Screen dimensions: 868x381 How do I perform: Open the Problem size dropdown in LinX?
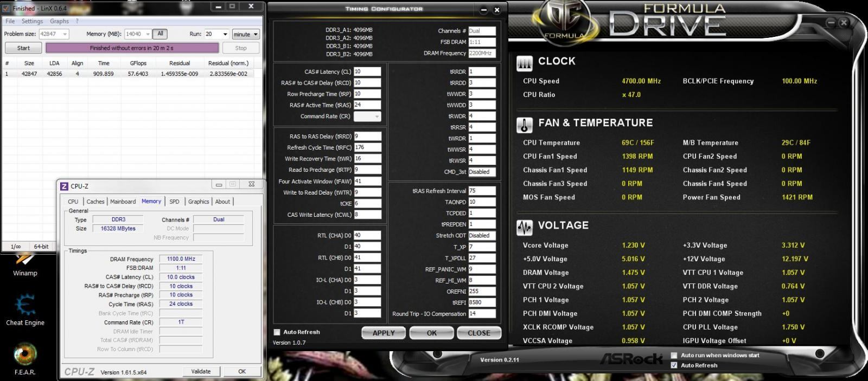click(x=65, y=34)
